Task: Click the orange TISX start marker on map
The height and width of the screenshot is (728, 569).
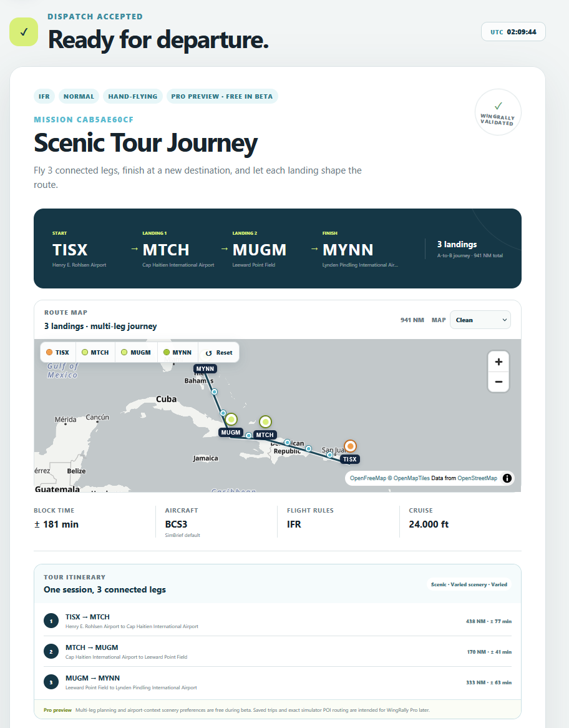Action: 350,446
